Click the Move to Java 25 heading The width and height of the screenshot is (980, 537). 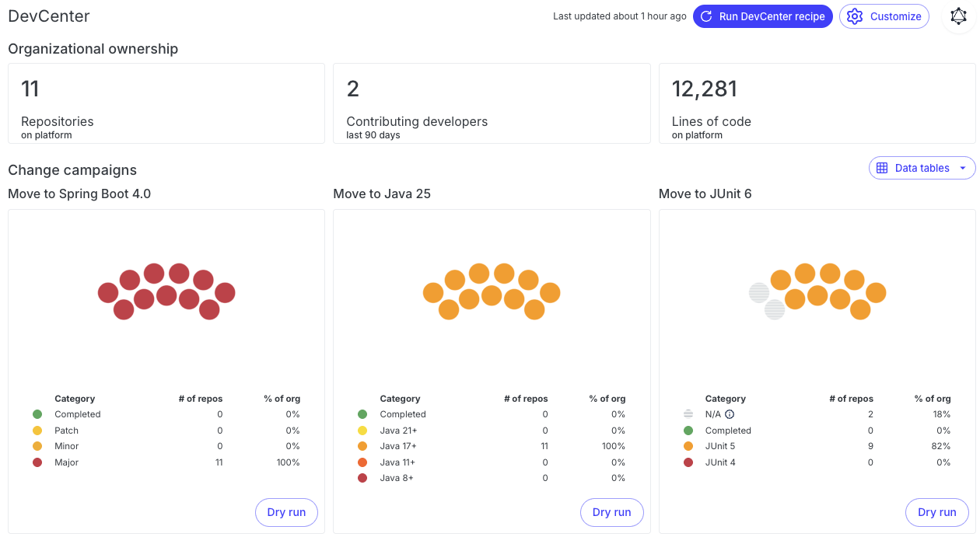point(382,194)
